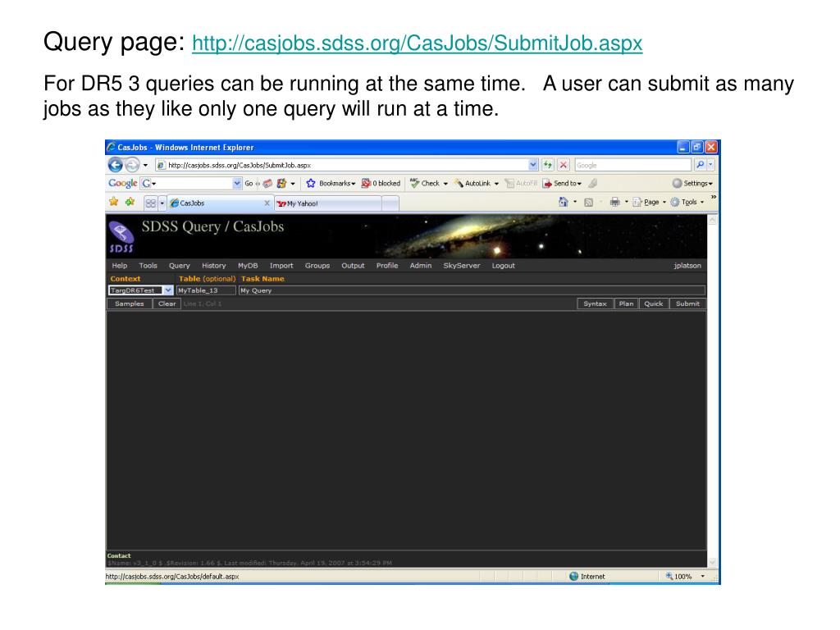Click the Plan button
Screen dimensions: 840x630
coord(626,304)
